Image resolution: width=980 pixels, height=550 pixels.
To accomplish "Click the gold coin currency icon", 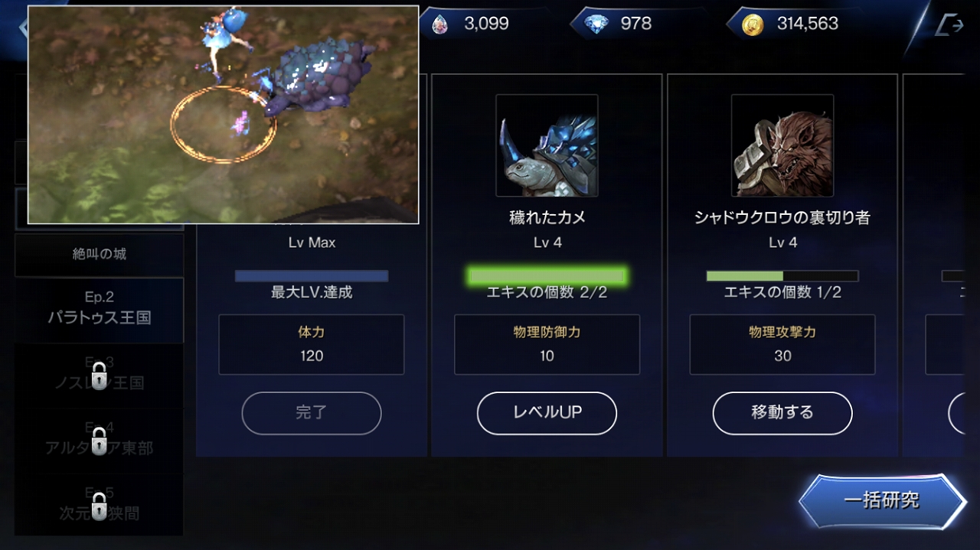I will [x=753, y=24].
